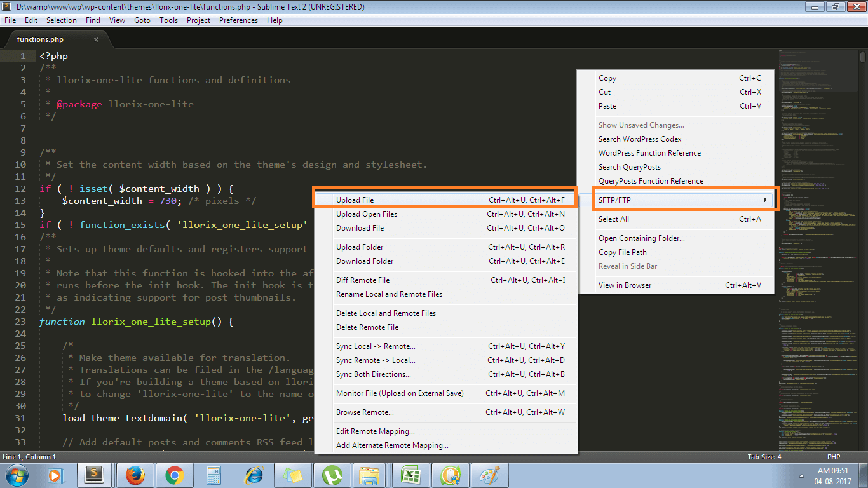
Task: Open the Goto menu
Action: coord(142,20)
